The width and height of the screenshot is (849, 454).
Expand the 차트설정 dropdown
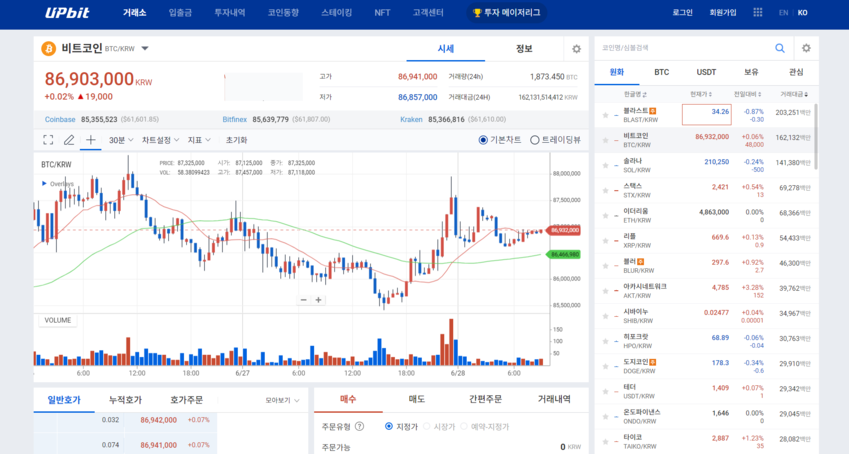(x=159, y=140)
